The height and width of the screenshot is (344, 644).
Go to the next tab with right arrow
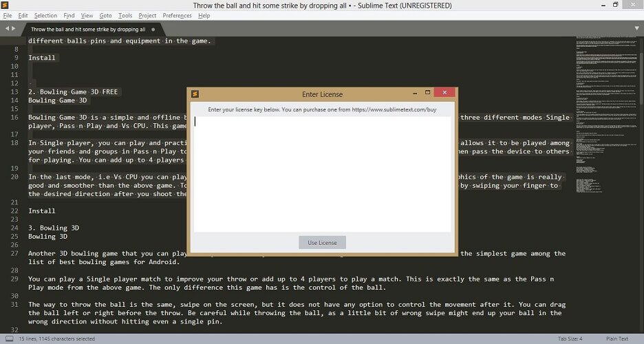[x=14, y=28]
